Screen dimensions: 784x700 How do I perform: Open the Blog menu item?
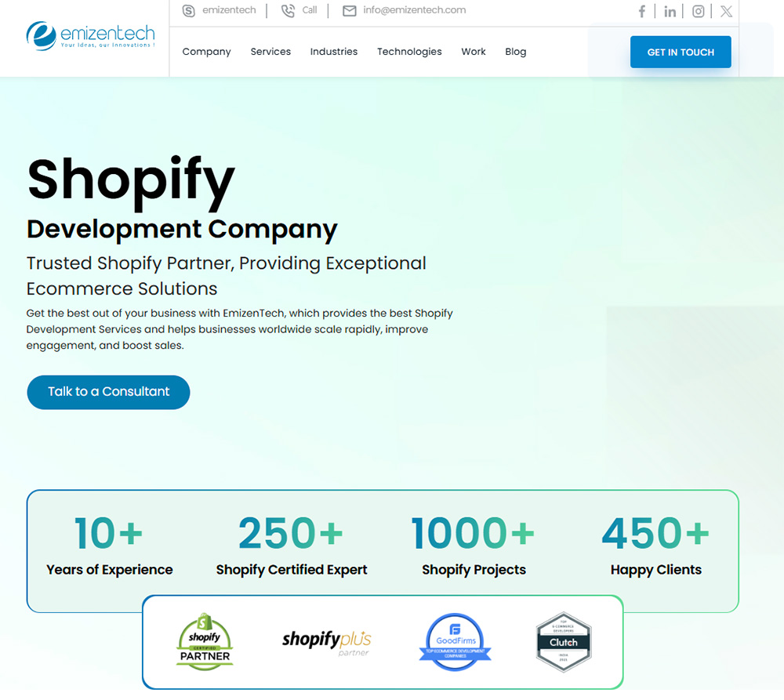[515, 51]
